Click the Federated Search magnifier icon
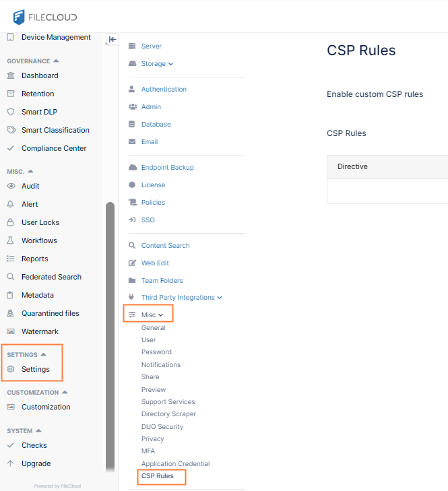The image size is (448, 491). 11,277
